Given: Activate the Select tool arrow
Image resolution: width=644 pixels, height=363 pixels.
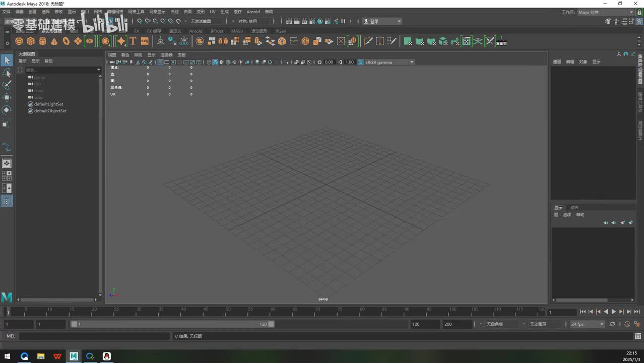Looking at the screenshot, I should 7,60.
